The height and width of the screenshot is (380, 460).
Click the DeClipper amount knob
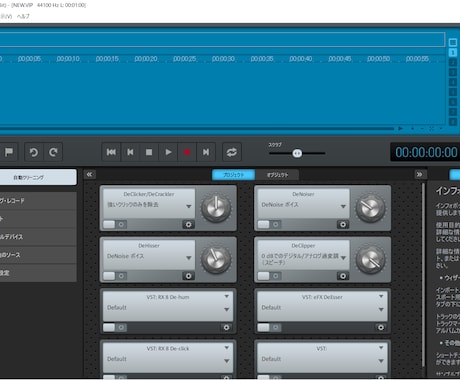click(370, 260)
